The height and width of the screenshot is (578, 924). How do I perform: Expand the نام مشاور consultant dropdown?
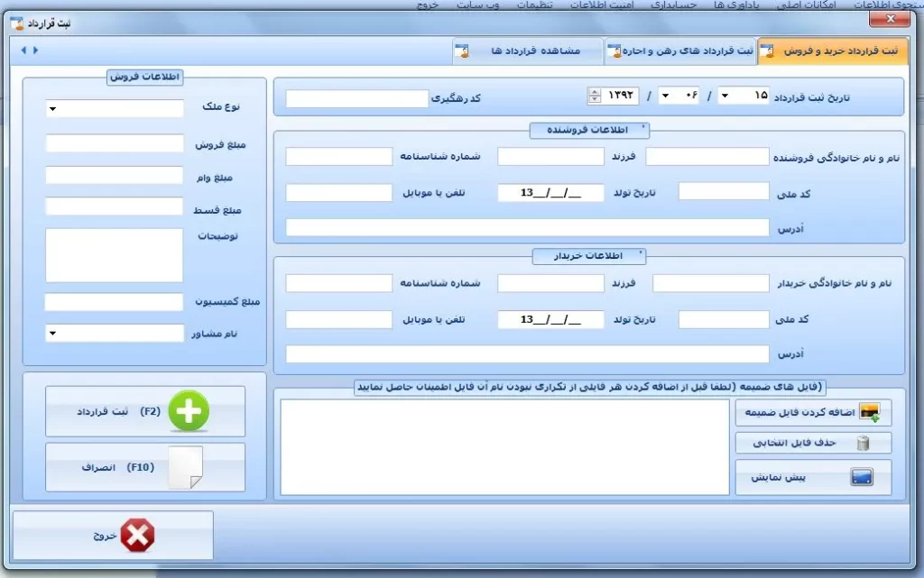tap(52, 334)
